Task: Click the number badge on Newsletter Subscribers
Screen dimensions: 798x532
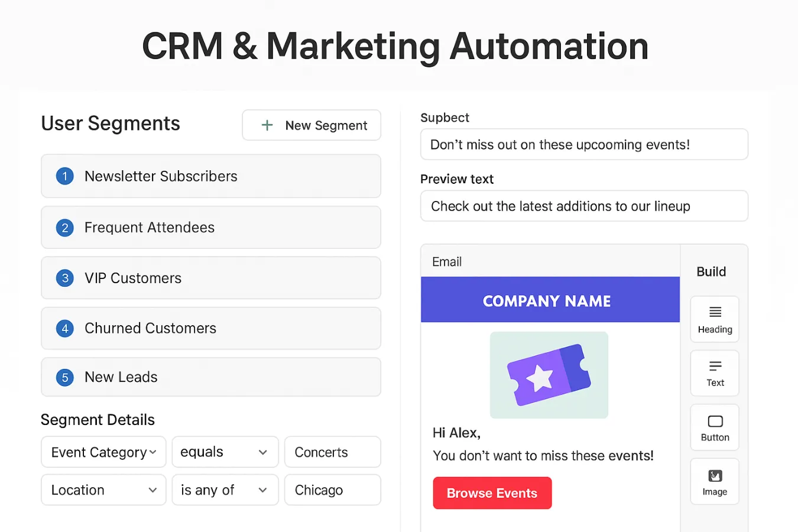Action: click(64, 176)
